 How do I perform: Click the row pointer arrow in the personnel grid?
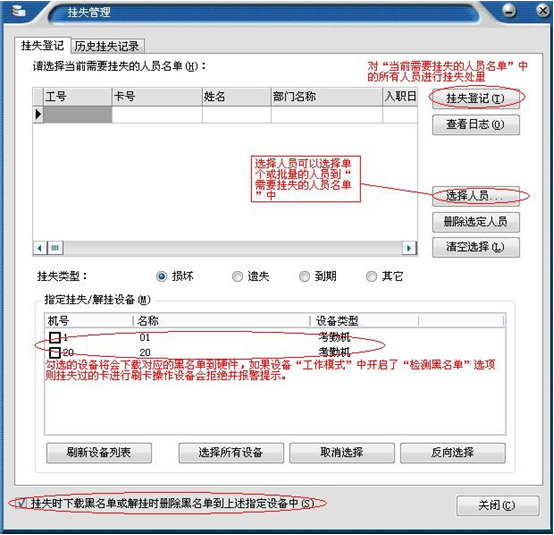click(x=38, y=114)
